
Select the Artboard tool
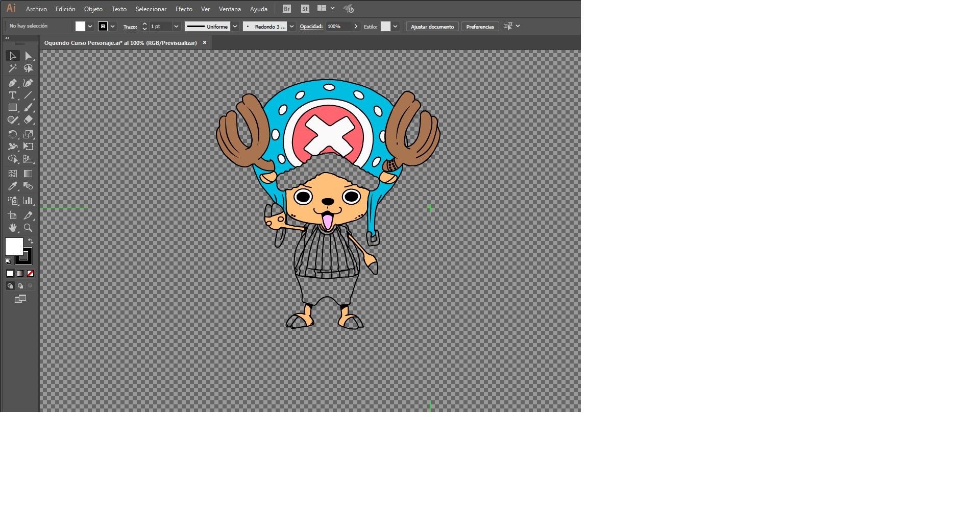click(13, 215)
